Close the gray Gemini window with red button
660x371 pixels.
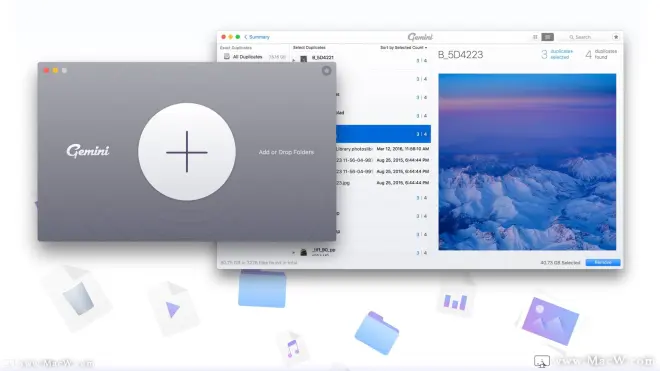tap(46, 70)
